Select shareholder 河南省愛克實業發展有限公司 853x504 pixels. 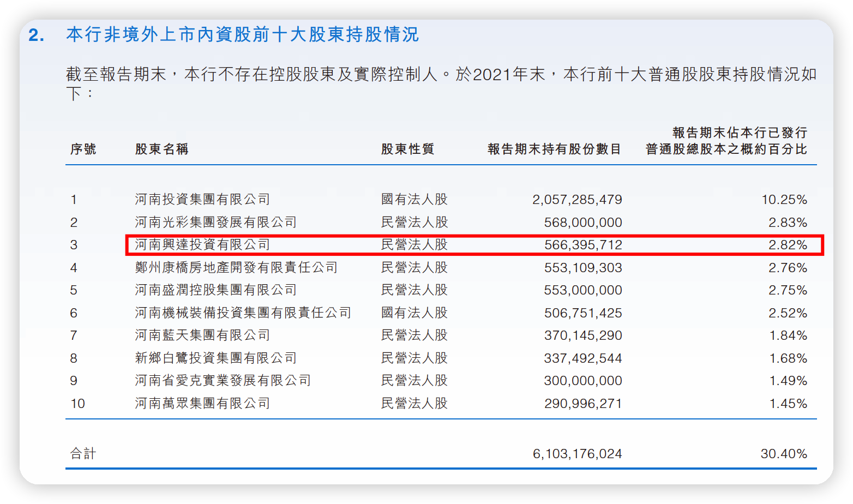coord(223,380)
